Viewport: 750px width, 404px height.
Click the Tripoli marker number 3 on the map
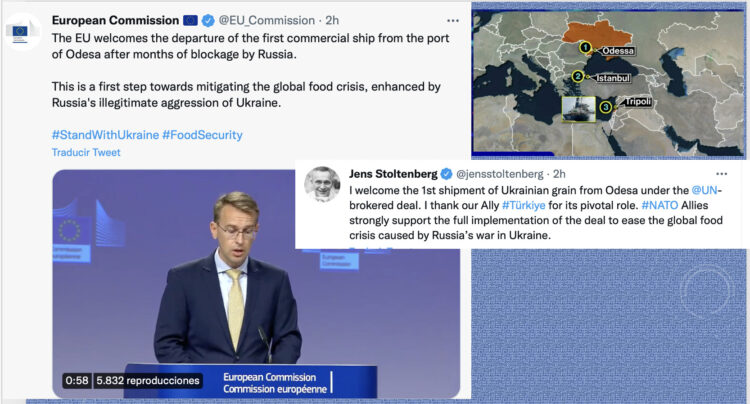click(605, 106)
